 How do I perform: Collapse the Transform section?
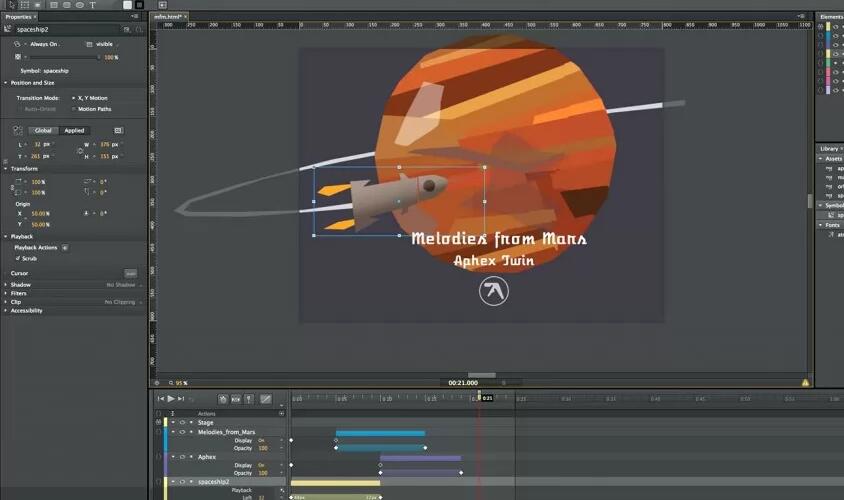[6, 168]
